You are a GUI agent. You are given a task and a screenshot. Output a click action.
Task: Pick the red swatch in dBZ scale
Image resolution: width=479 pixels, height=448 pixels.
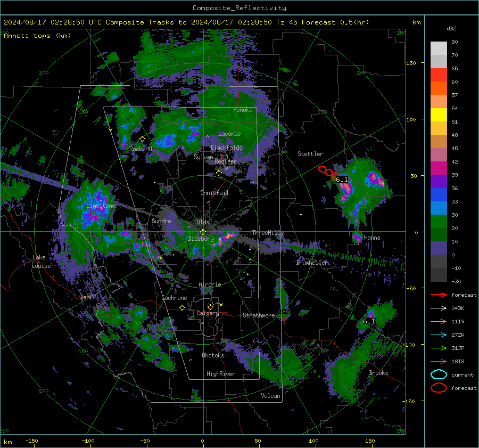click(x=439, y=75)
